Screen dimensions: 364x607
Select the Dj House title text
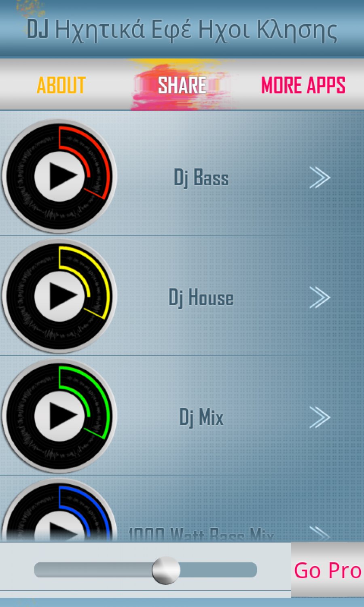201,298
